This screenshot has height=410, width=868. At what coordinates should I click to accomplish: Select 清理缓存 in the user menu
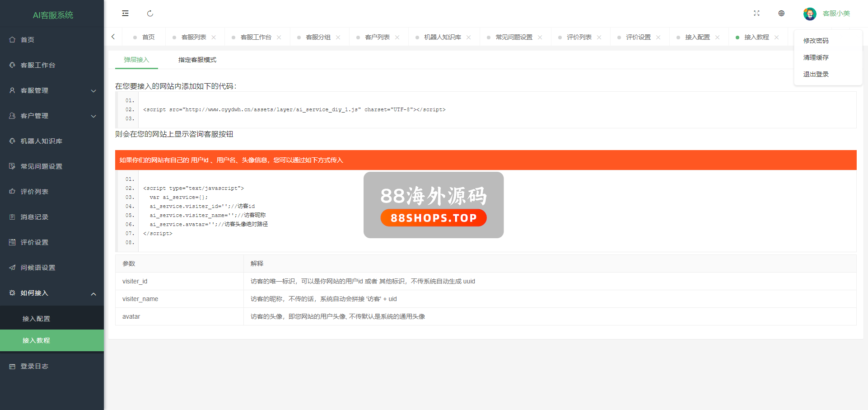816,57
